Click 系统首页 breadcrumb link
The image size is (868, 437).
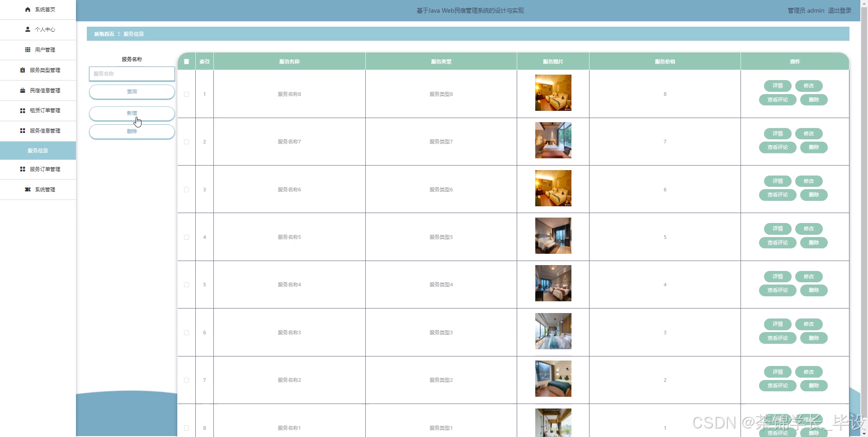point(104,34)
